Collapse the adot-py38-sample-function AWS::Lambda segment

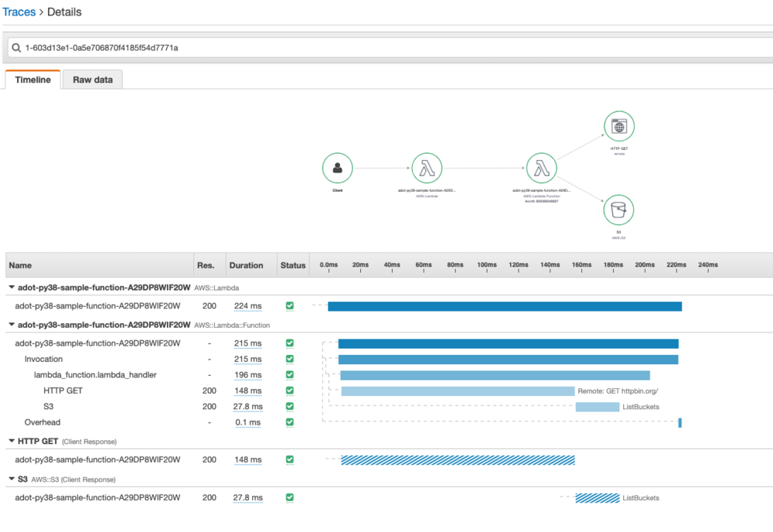click(10, 287)
